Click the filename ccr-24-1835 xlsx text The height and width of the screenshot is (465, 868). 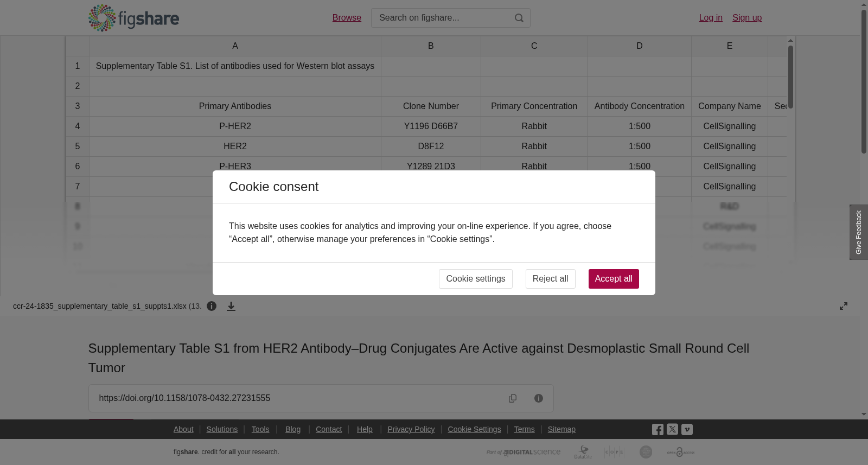tap(100, 306)
